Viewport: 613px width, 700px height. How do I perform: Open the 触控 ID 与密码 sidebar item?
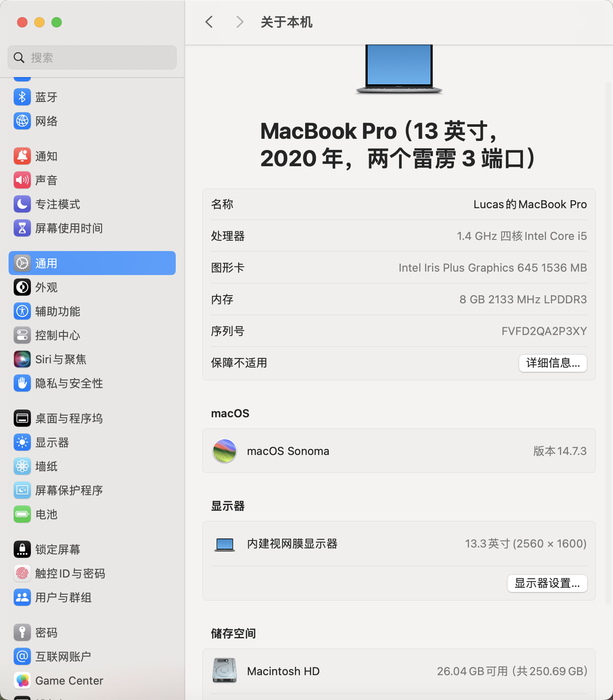tap(92, 573)
